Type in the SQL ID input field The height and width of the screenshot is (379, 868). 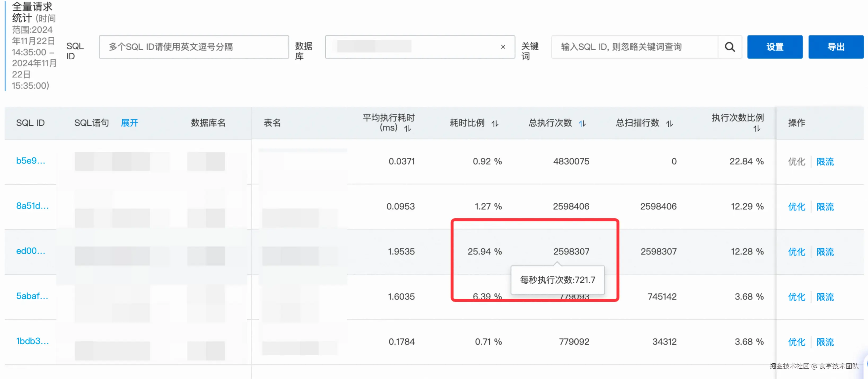click(x=194, y=47)
